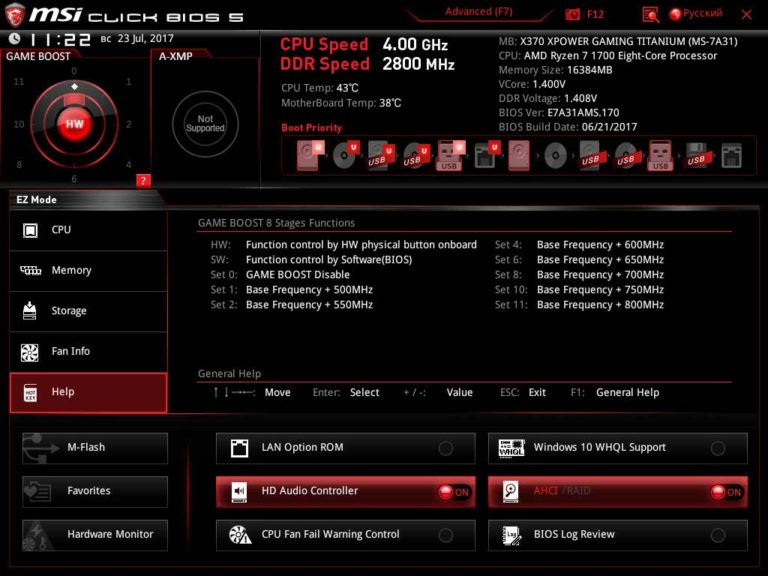The height and width of the screenshot is (576, 768).
Task: Click the CPU Speed 4.00 GHz value
Action: tap(415, 45)
